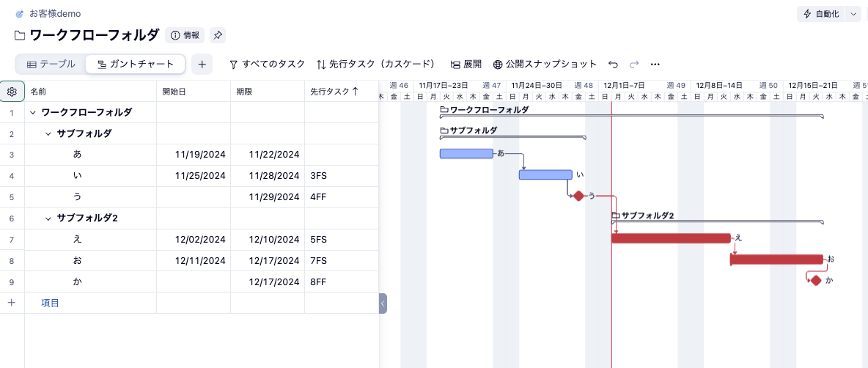Click the redo arrow icon

(634, 65)
